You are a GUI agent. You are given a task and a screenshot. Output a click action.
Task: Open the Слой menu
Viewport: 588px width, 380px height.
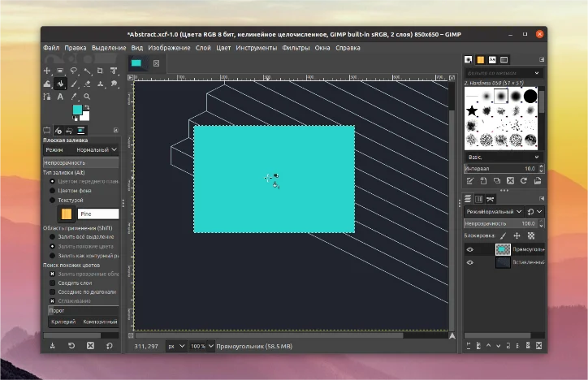click(x=203, y=48)
